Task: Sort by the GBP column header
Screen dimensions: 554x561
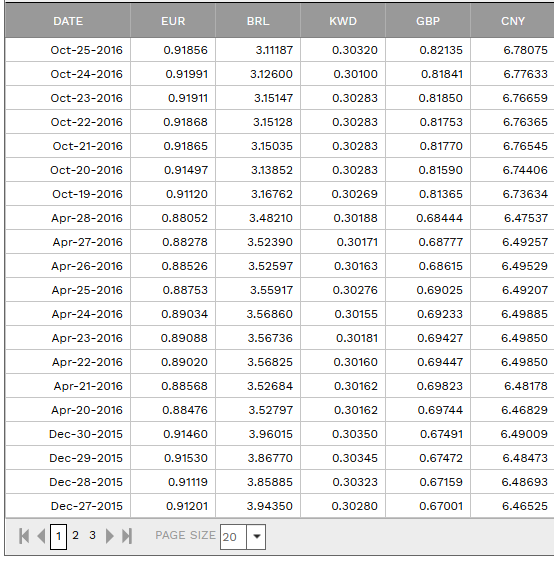Action: pyautogui.click(x=428, y=21)
